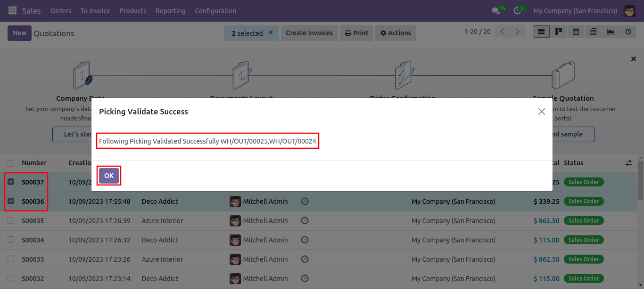
Task: Click the New quotation button
Action: [x=19, y=33]
